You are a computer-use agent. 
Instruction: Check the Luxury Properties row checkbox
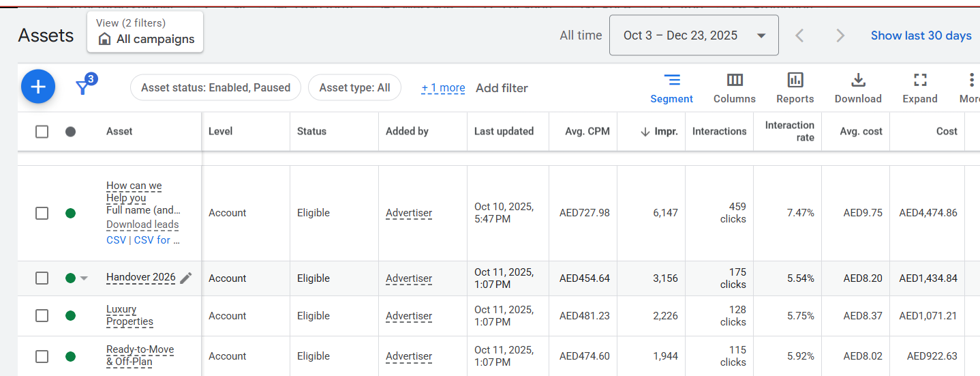(42, 316)
